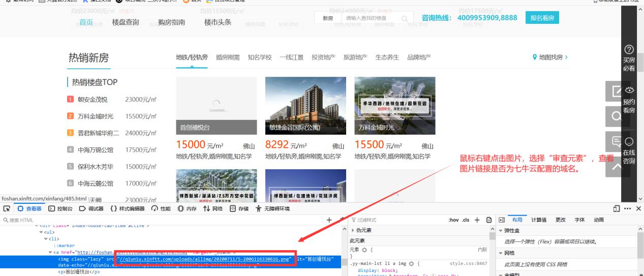Open the 地图找房 map search link
644x276 pixels.
(x=550, y=57)
